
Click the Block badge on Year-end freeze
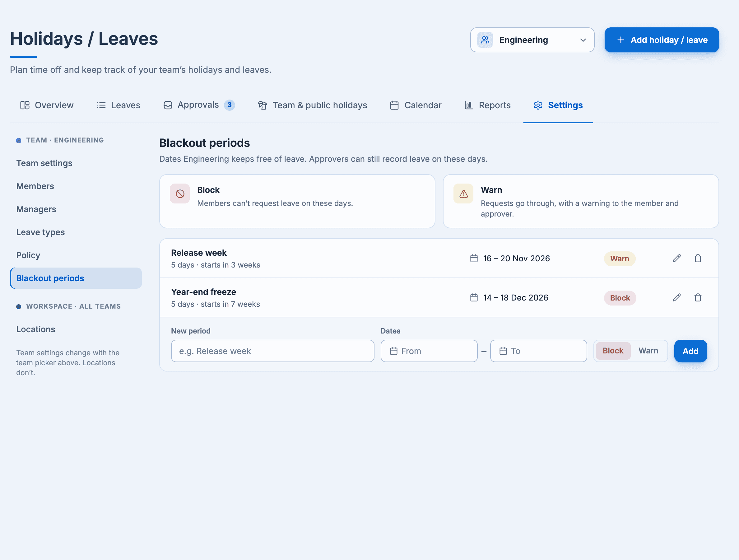[x=620, y=298]
